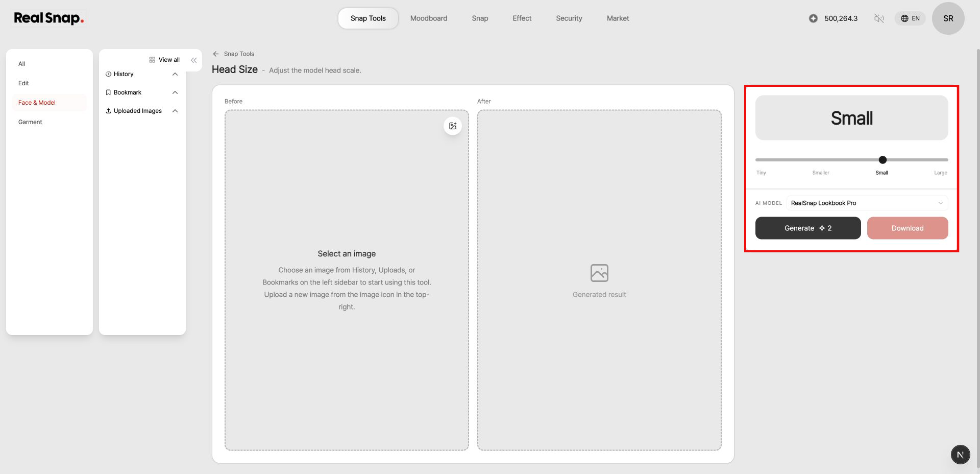
Task: Click the back arrow beside Snap Tools
Action: click(216, 54)
